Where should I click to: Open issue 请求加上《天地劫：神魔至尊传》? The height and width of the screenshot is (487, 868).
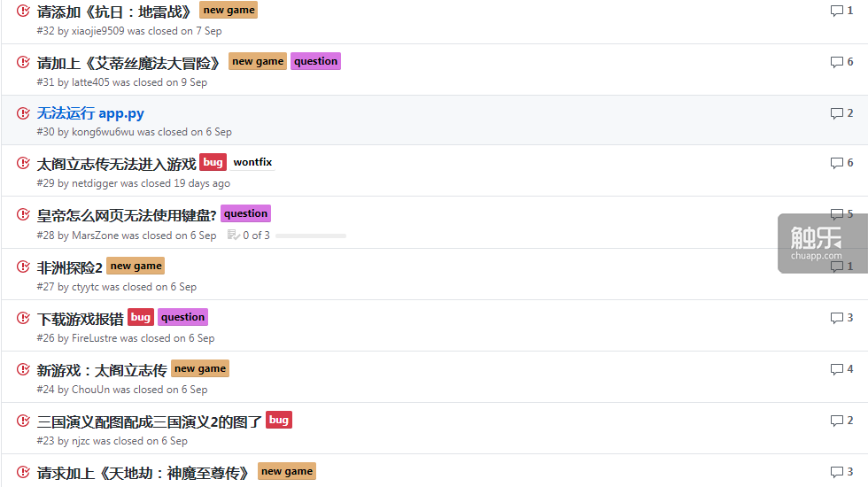tap(143, 473)
